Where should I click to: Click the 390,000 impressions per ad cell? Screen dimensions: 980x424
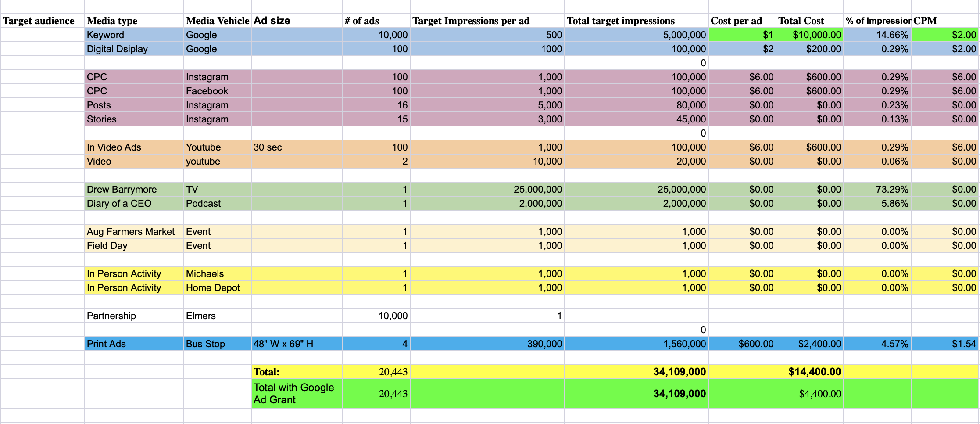487,344
